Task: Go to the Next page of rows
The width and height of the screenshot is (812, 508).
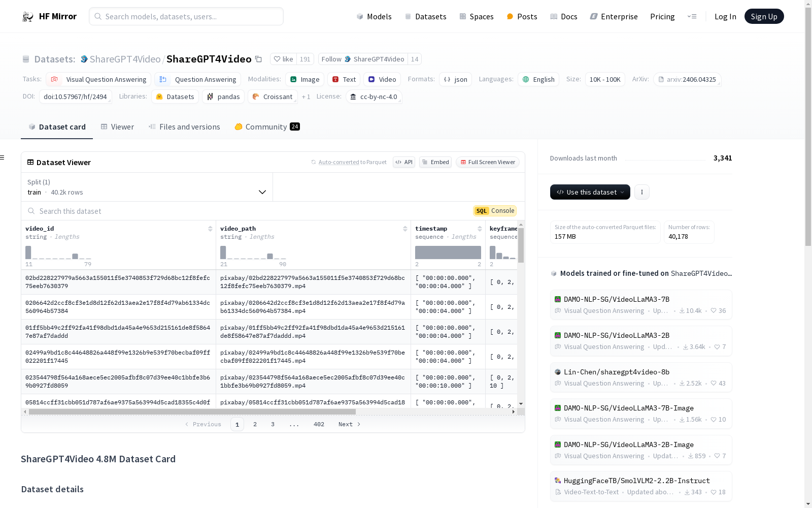Action: tap(350, 424)
